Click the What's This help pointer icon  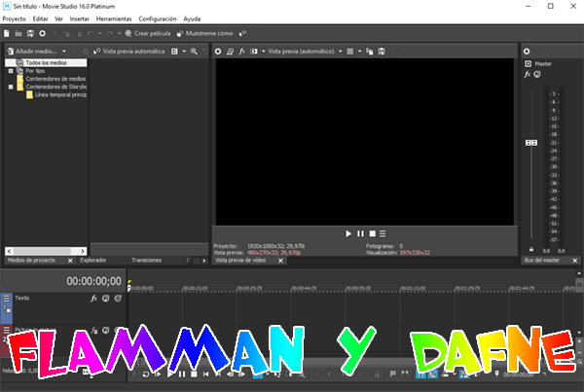242,33
